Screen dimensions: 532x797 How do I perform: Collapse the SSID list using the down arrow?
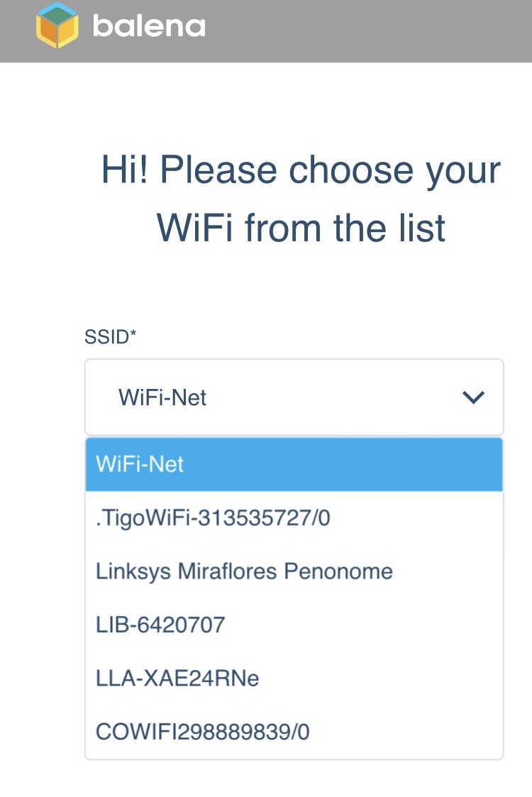[472, 397]
